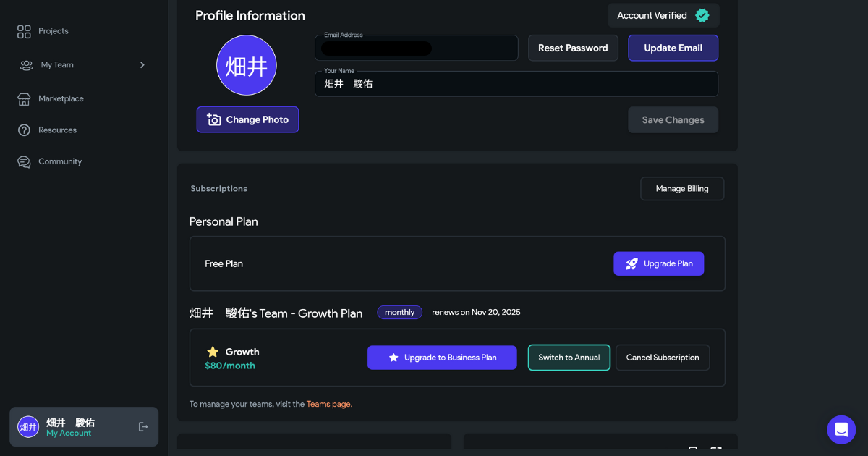Open the Marketplace menu item
Viewport: 868px width, 456px height.
(61, 98)
